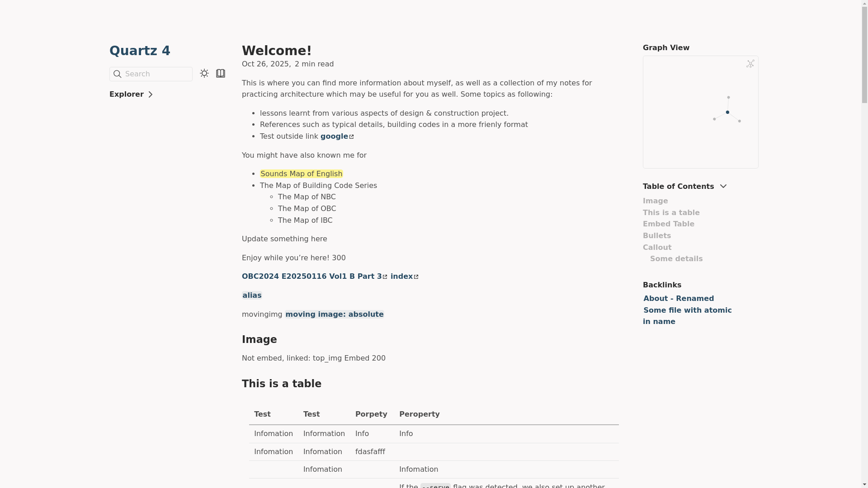Click the center node in the graph view
Image resolution: width=868 pixels, height=488 pixels.
727,112
